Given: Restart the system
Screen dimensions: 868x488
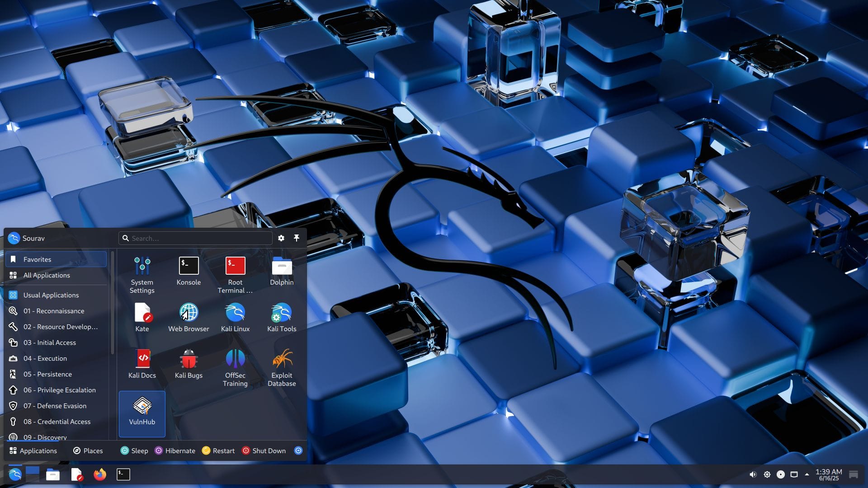Looking at the screenshot, I should (x=219, y=450).
